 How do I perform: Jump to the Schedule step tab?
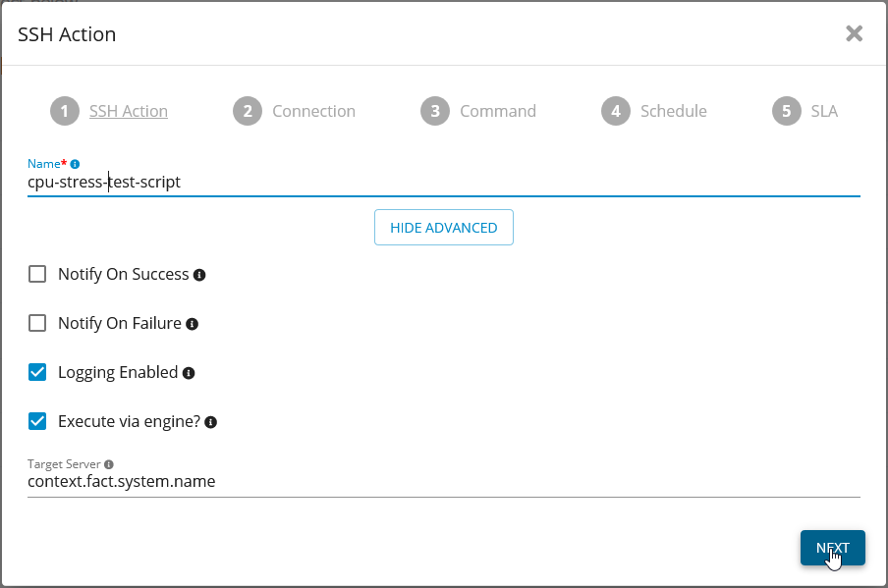(x=673, y=111)
